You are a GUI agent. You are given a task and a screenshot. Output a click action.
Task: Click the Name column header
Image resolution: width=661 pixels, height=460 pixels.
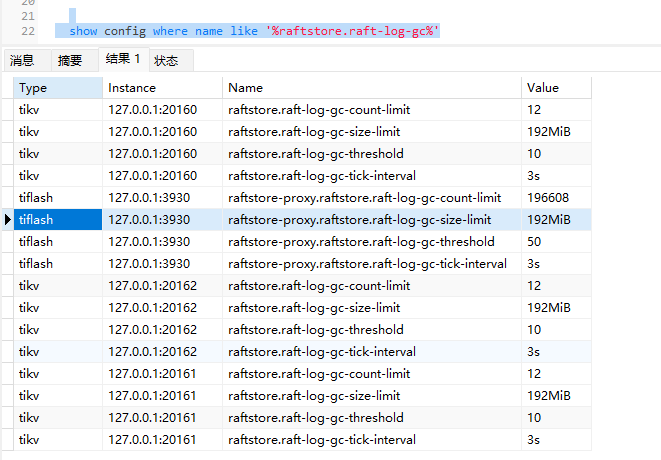(x=372, y=88)
